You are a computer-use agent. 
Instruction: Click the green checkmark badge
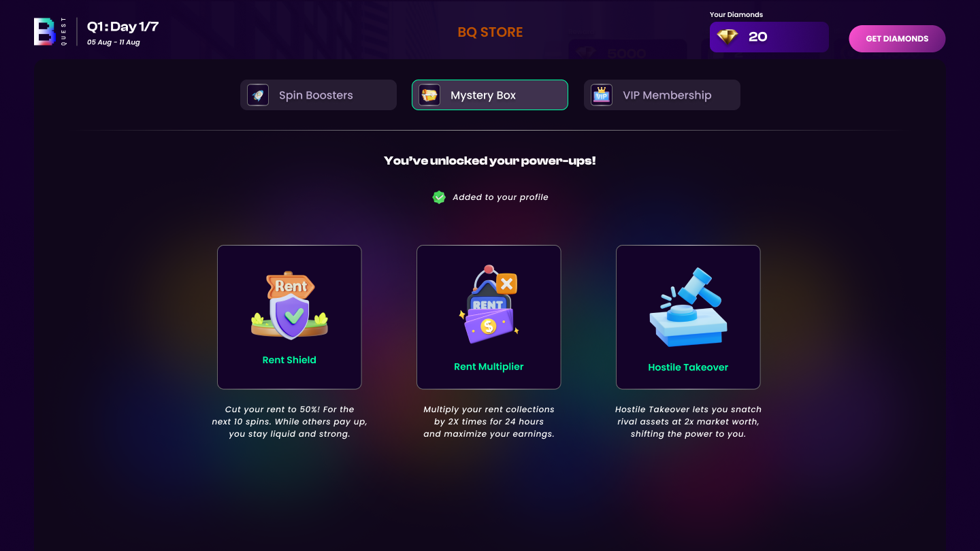coord(439,197)
